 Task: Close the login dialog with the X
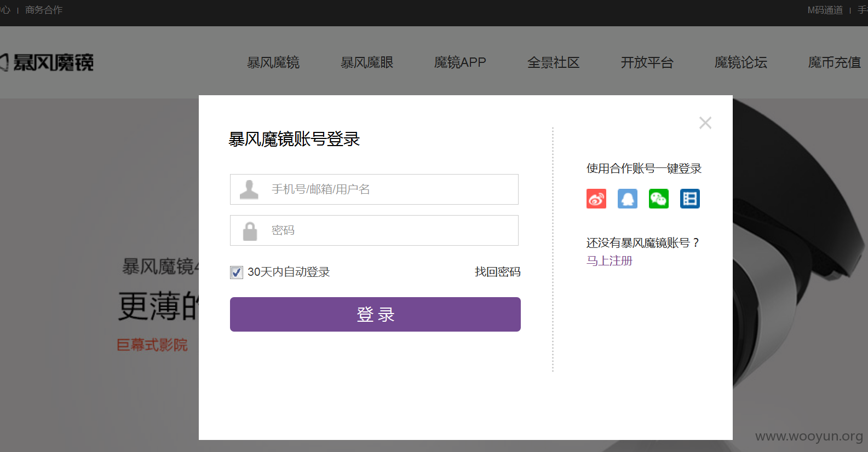pyautogui.click(x=705, y=123)
